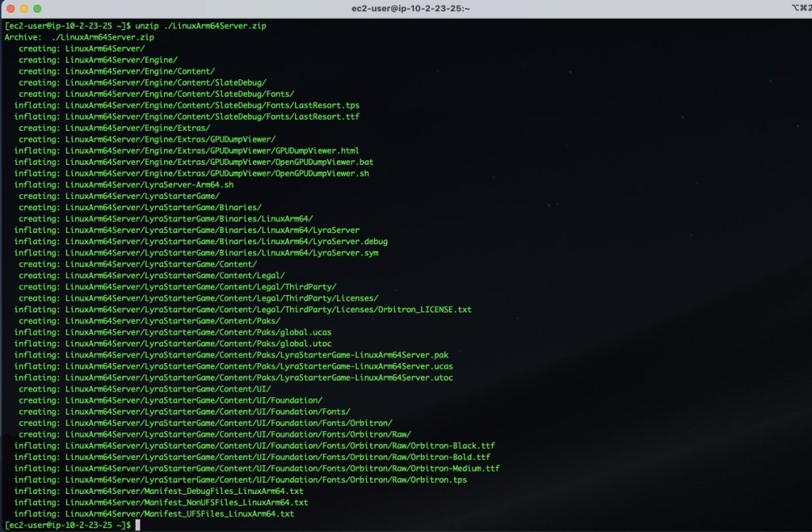Minimize the terminal with the yellow button

(x=24, y=8)
